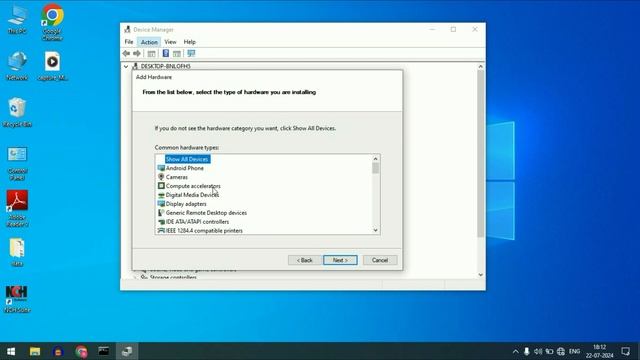The width and height of the screenshot is (640, 360).
Task: Click the microphone tray icon
Action: point(527,351)
